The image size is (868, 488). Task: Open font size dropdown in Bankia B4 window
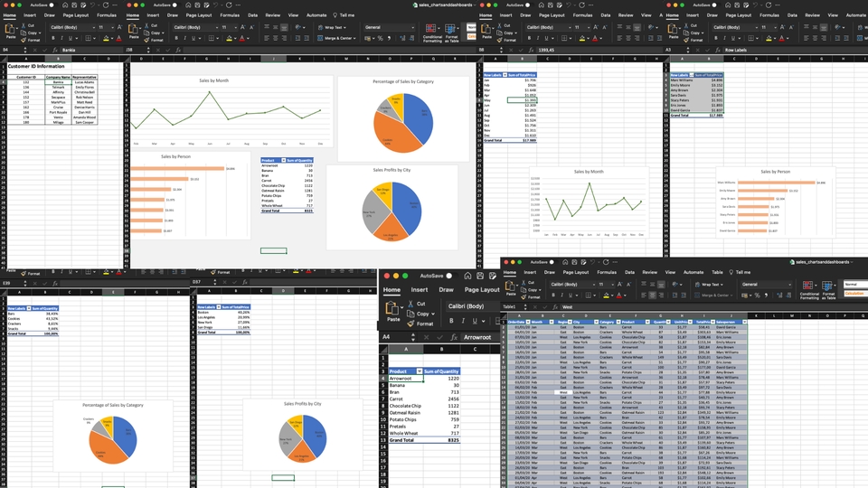(x=112, y=27)
